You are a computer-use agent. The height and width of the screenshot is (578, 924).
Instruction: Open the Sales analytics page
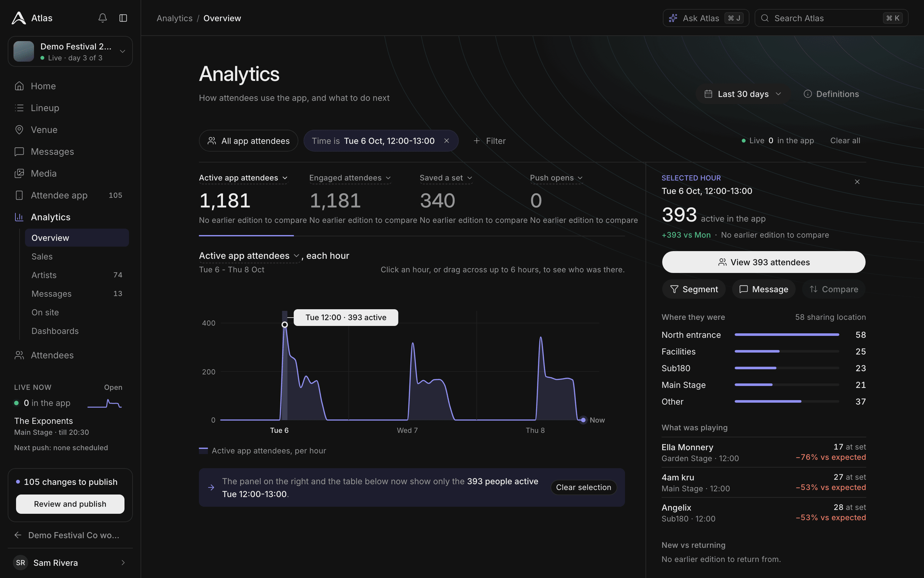[x=77, y=257]
